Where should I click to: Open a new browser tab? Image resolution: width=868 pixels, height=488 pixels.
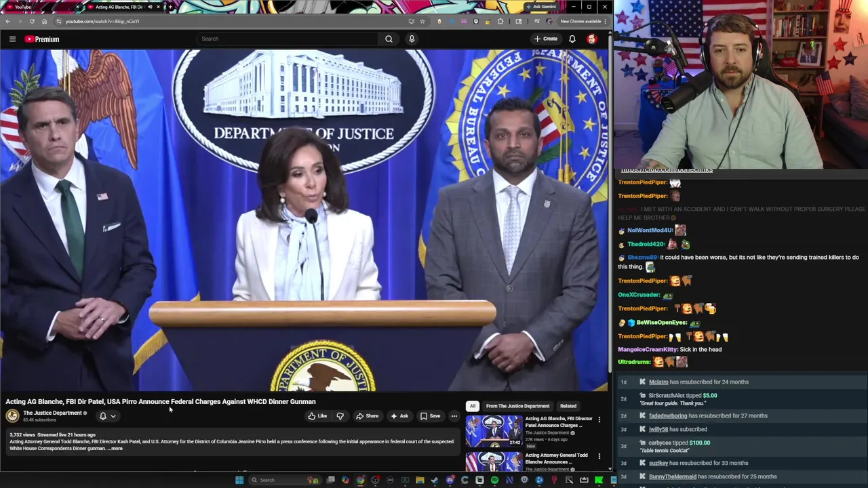click(x=170, y=7)
